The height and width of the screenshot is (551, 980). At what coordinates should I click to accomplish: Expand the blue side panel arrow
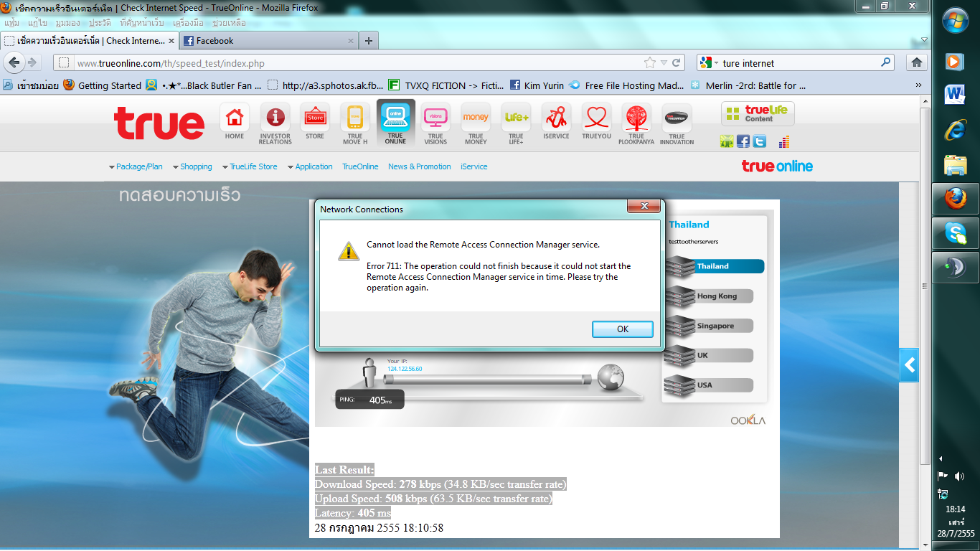(909, 365)
